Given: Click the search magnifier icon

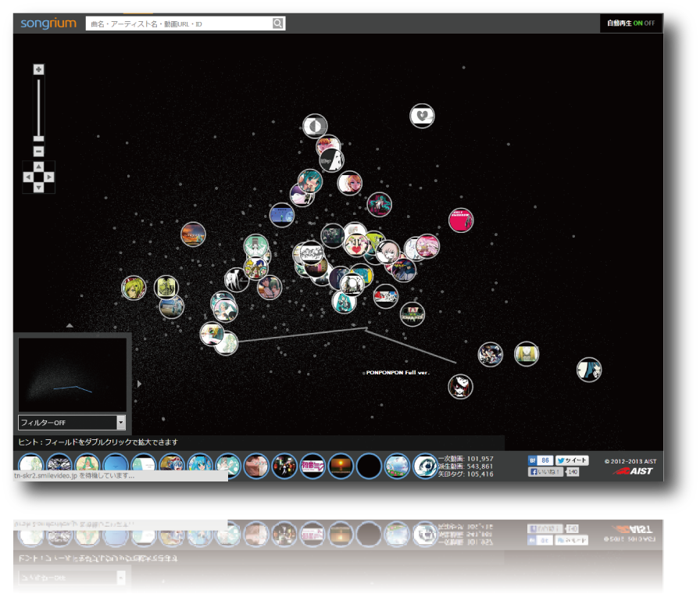Looking at the screenshot, I should point(278,24).
